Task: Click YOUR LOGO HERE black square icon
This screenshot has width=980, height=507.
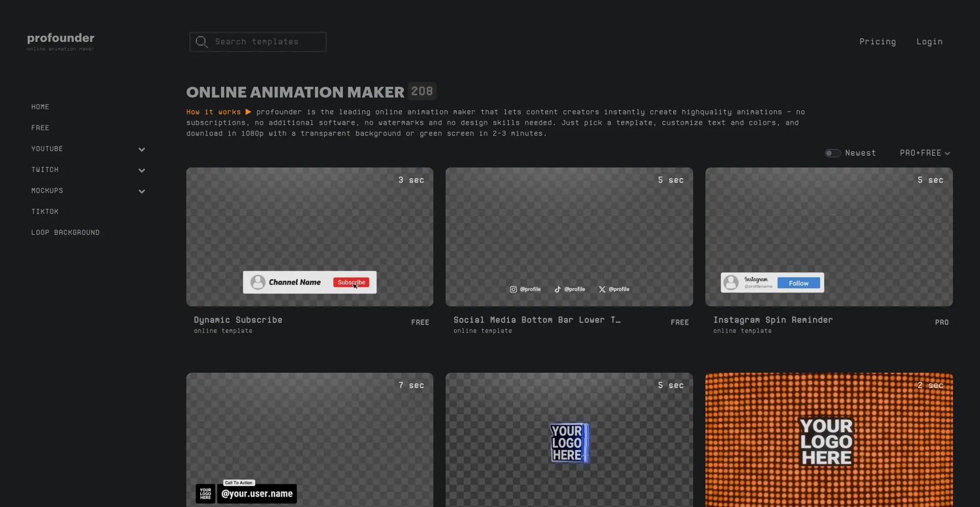Action: (x=205, y=494)
